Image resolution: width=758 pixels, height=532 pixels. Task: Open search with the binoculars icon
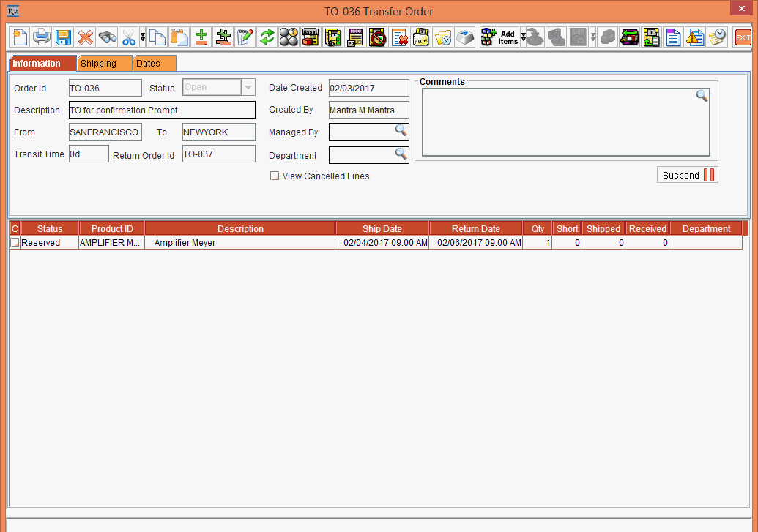pyautogui.click(x=108, y=37)
